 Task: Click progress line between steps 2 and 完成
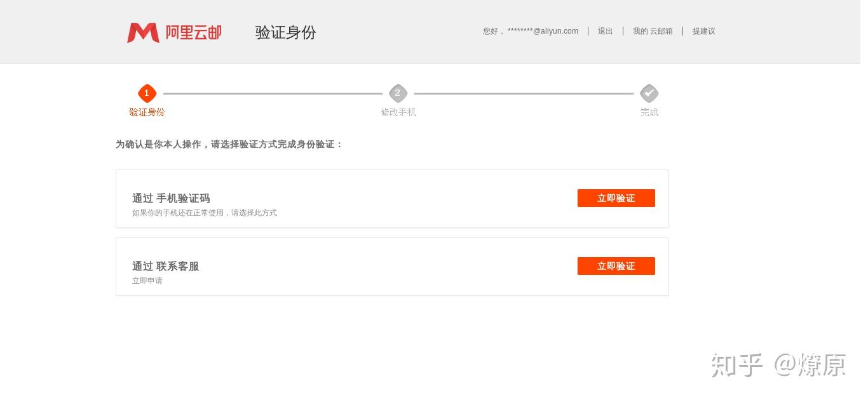coord(524,93)
